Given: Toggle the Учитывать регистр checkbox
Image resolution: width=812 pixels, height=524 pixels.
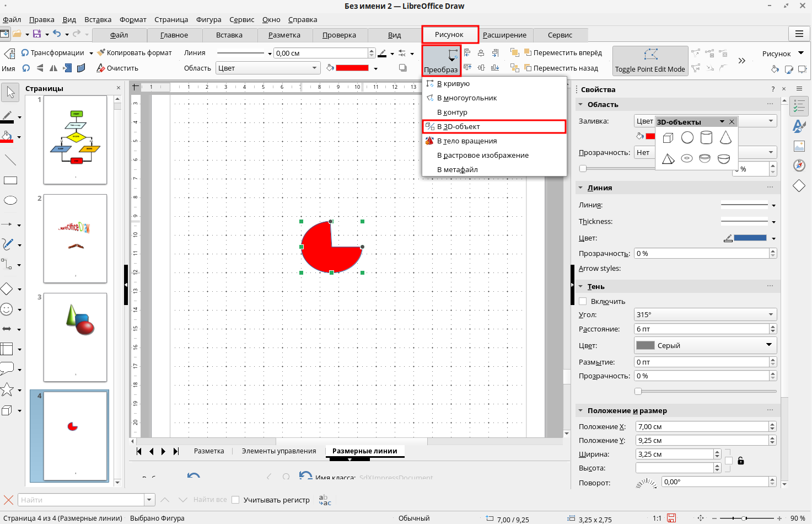Looking at the screenshot, I should point(235,500).
